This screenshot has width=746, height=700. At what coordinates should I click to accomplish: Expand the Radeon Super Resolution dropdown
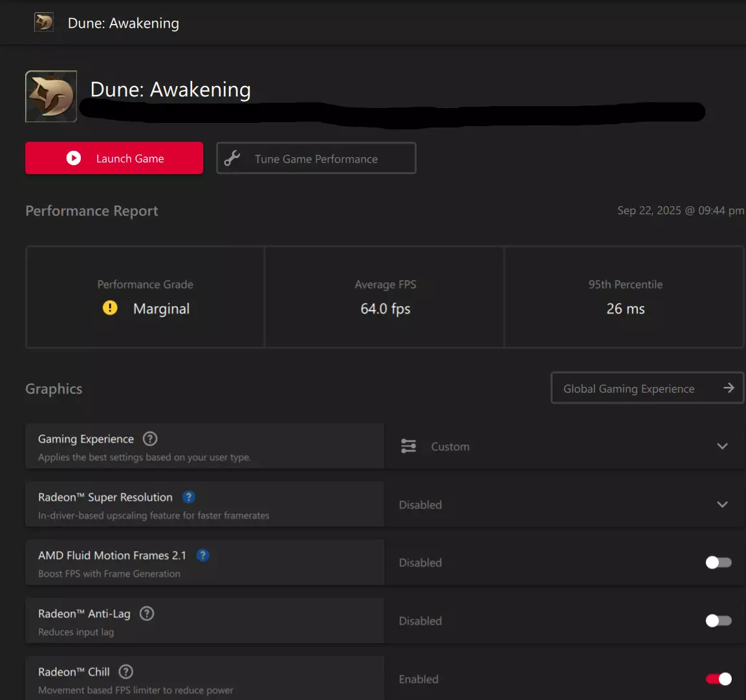click(722, 505)
